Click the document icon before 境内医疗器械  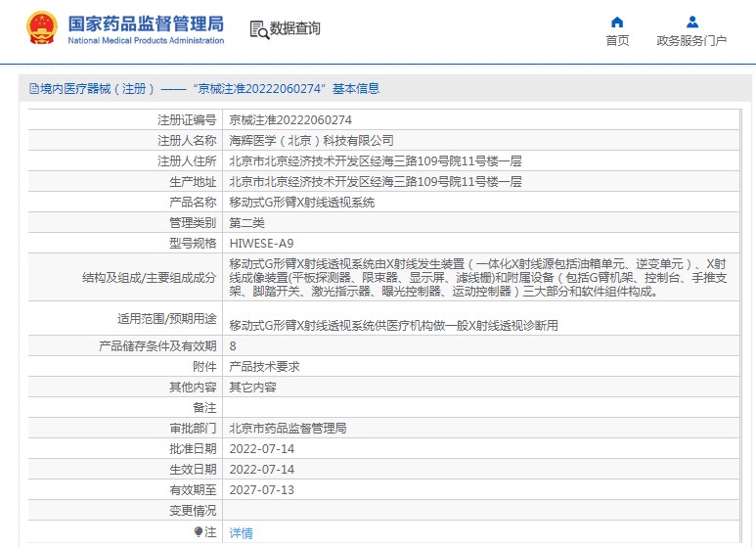pyautogui.click(x=34, y=88)
